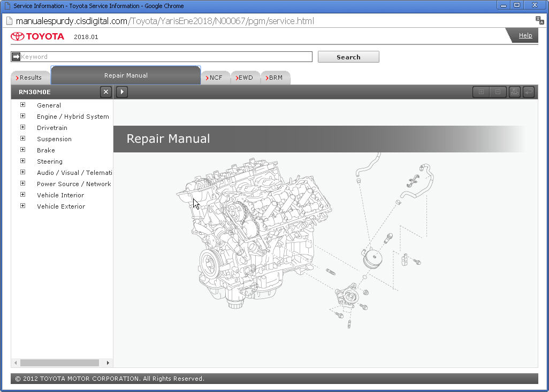Click the collapse-all minus toolbar icon
Viewport: 549px width, 392px height.
[x=498, y=92]
